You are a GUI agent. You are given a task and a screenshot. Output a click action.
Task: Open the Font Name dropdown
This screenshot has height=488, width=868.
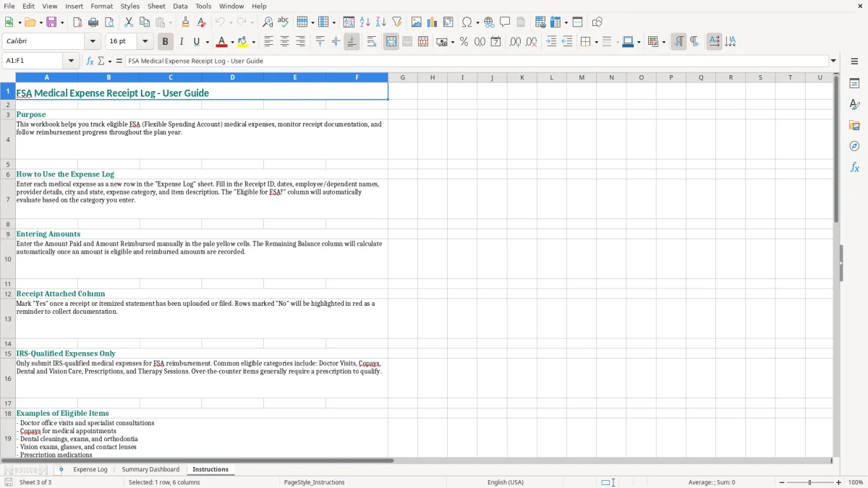(x=93, y=42)
